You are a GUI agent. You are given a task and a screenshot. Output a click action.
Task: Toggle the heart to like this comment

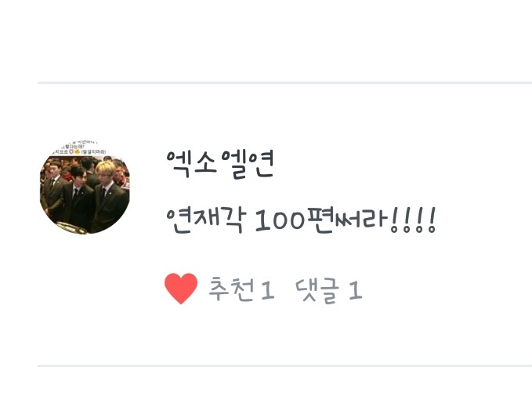(x=181, y=289)
